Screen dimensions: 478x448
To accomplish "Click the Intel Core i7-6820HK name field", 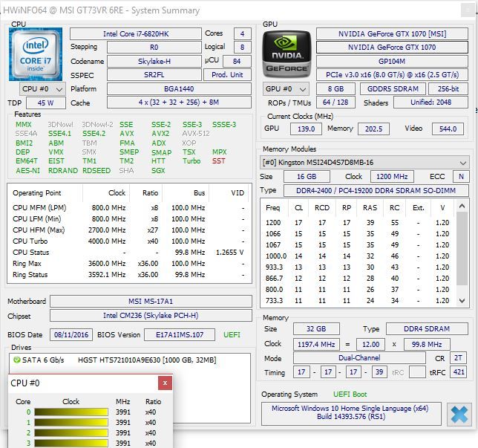I will pos(136,34).
